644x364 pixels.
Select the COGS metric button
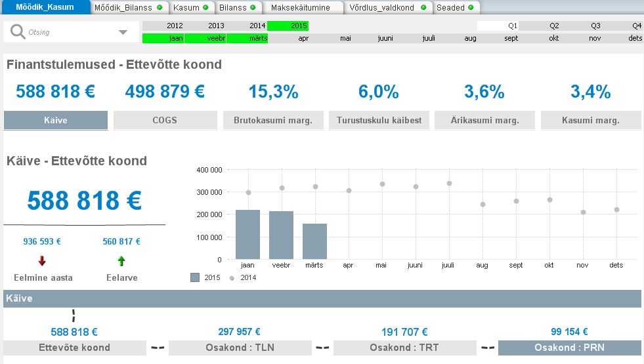(x=165, y=120)
